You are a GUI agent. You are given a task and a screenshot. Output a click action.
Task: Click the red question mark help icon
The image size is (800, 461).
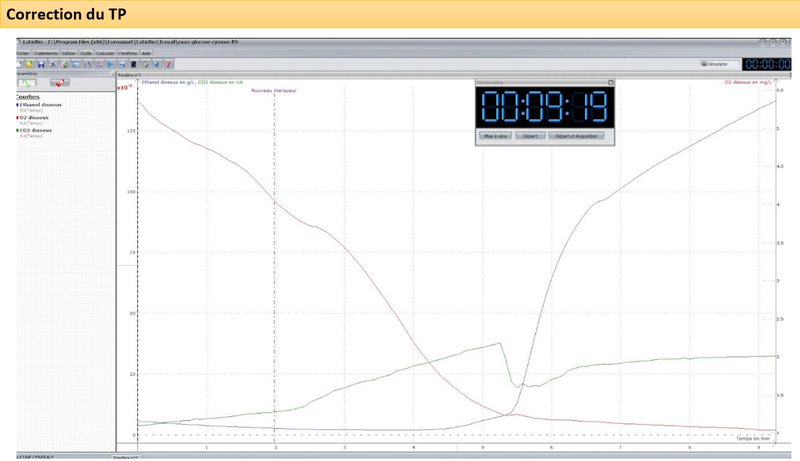tap(167, 63)
